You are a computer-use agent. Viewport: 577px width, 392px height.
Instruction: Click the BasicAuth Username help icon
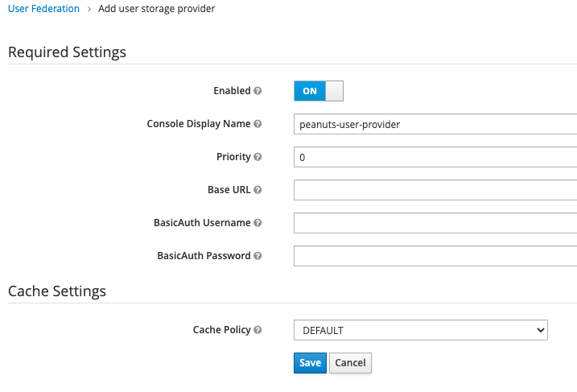(x=258, y=223)
